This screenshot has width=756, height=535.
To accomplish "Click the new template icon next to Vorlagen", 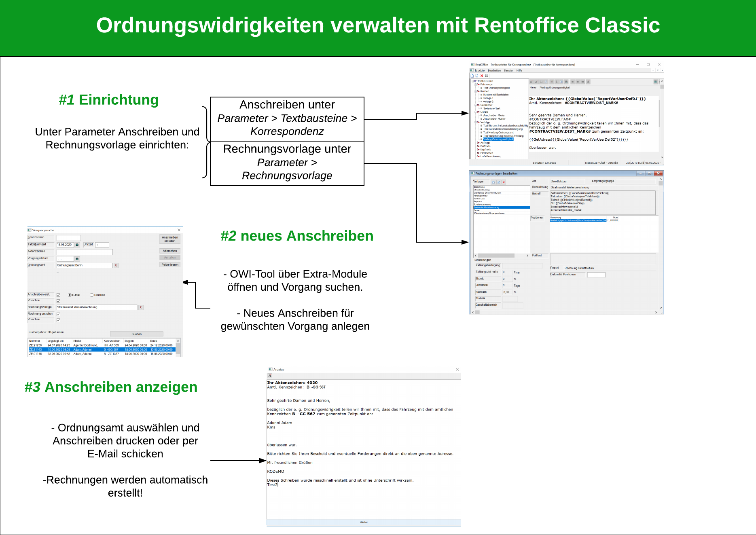I will coord(493,182).
